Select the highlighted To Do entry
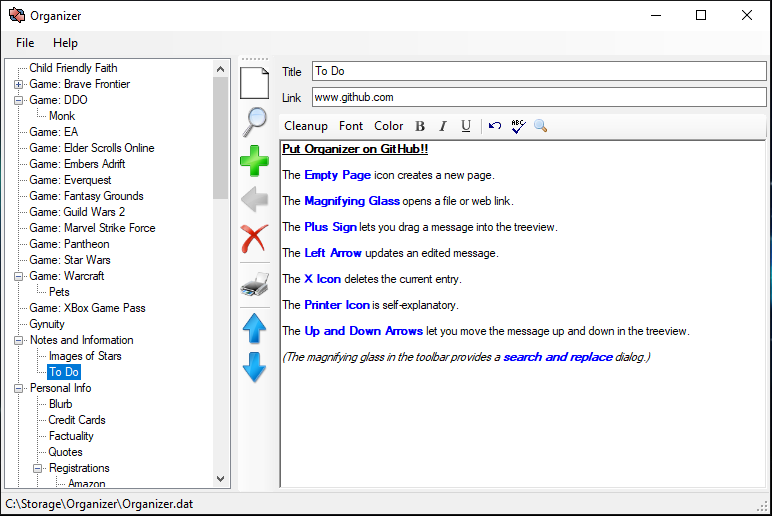 point(64,372)
